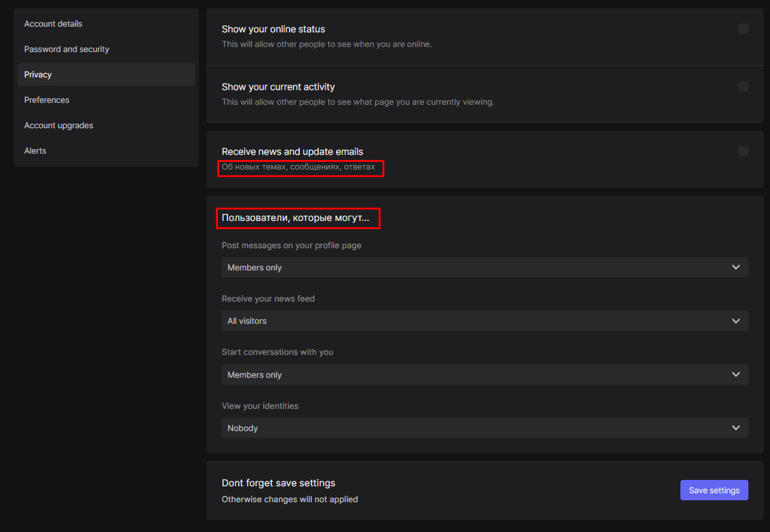Enable the Show your online status checkbox
The height and width of the screenshot is (532, 770).
[743, 29]
